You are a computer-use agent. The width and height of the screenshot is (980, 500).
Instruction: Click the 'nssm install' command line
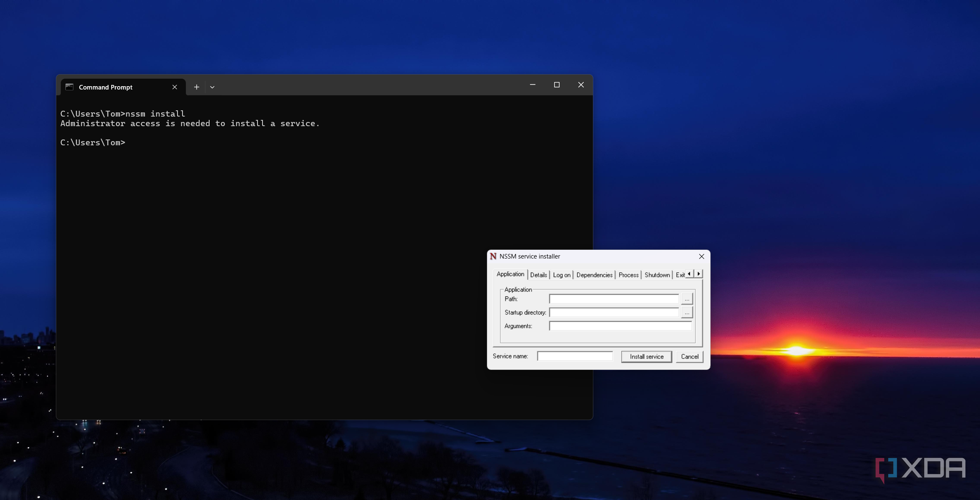pos(122,114)
